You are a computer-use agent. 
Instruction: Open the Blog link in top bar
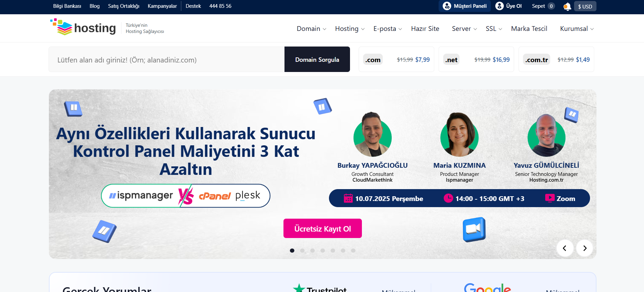click(x=94, y=6)
